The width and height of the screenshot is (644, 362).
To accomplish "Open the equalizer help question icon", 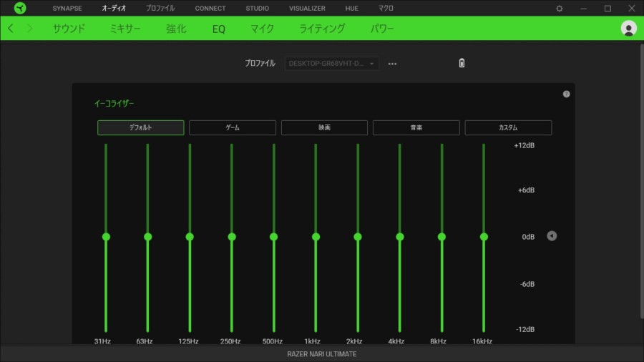I will point(566,94).
